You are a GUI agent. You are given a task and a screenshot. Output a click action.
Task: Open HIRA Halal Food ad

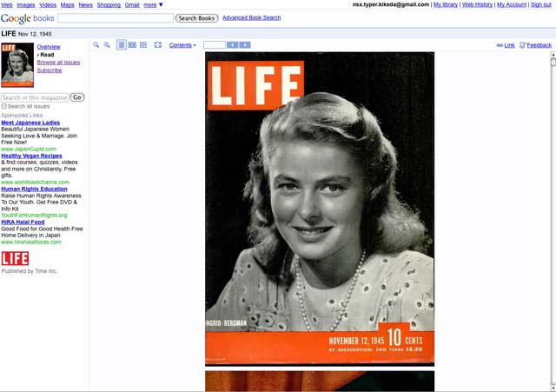[23, 222]
